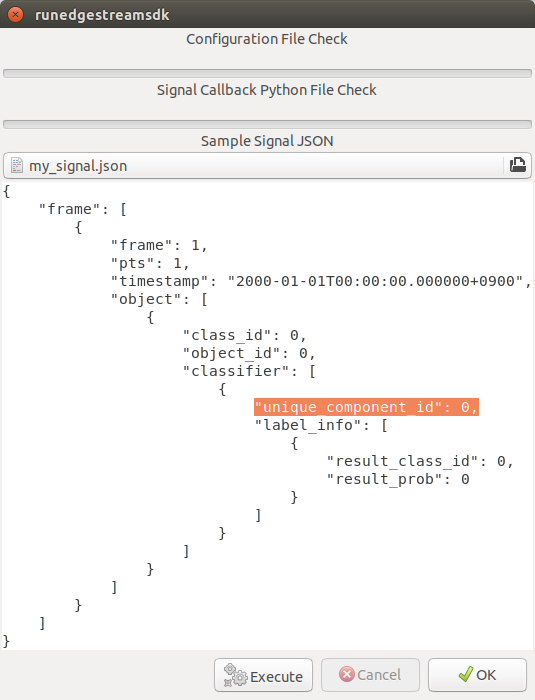The width and height of the screenshot is (535, 700).
Task: Click the gears icon on Execute
Action: pos(235,675)
